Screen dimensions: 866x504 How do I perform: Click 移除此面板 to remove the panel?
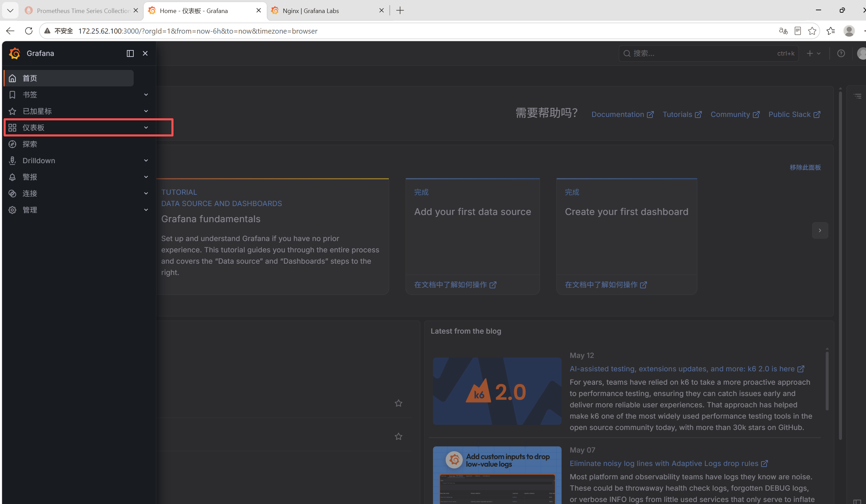click(805, 167)
